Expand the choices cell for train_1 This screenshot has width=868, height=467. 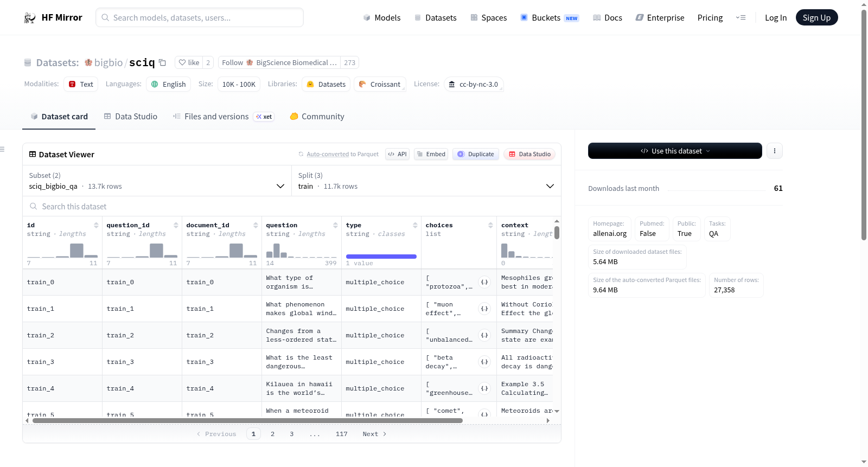pos(484,309)
